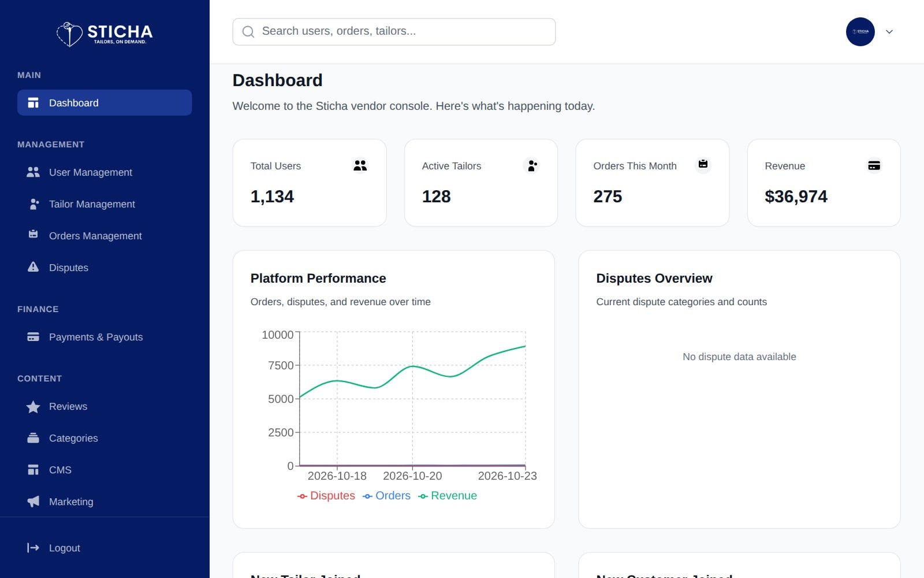This screenshot has height=578, width=924.
Task: Click the Active Tailors card icon
Action: click(x=531, y=166)
